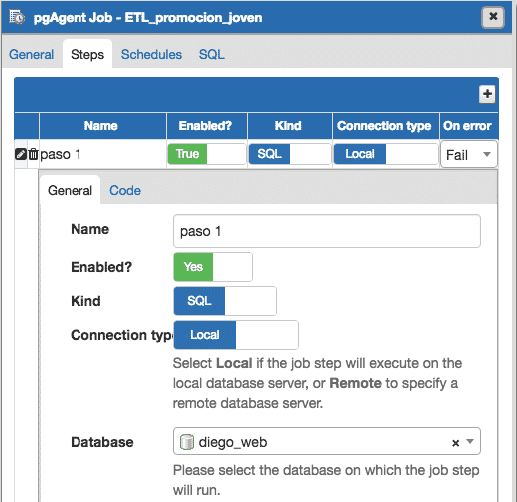Toggle the Enabled? True switch in the step row
Viewport: 517px width, 502px height.
pyautogui.click(x=207, y=154)
